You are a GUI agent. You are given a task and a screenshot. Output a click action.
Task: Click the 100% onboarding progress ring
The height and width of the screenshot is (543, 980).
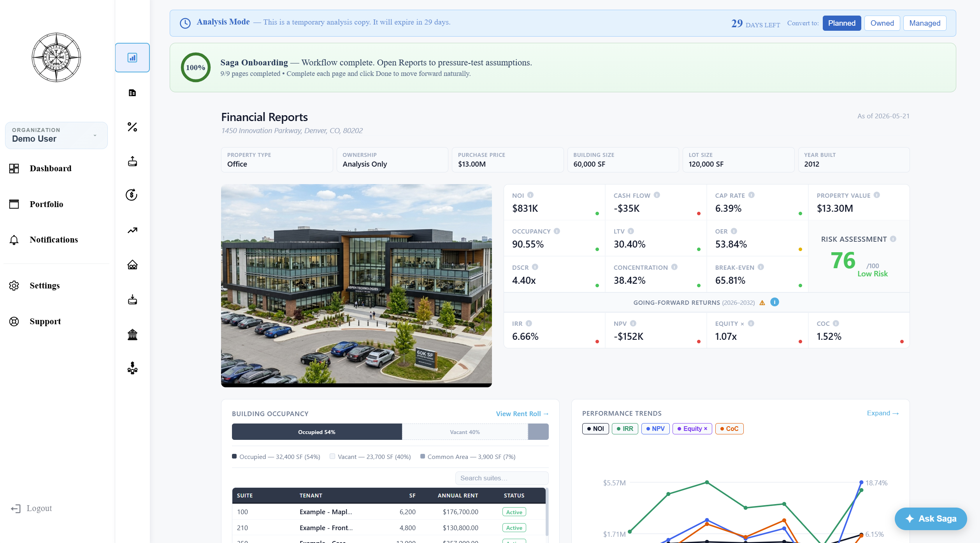point(195,67)
